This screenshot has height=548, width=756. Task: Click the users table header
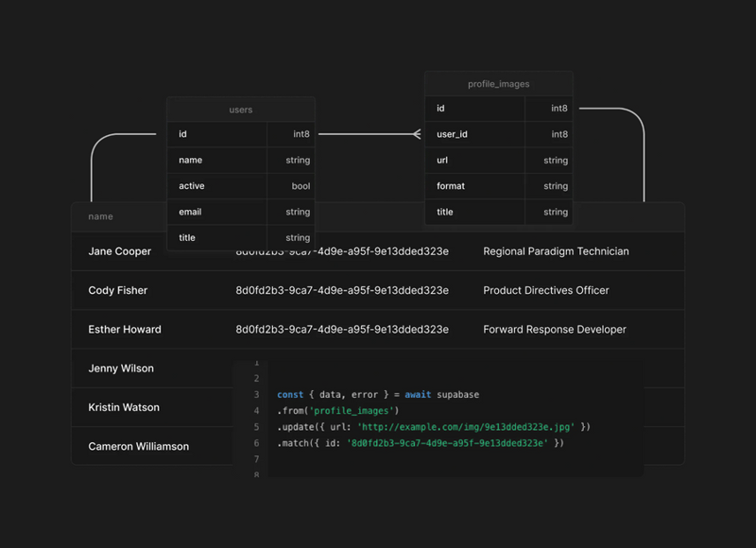(x=240, y=110)
